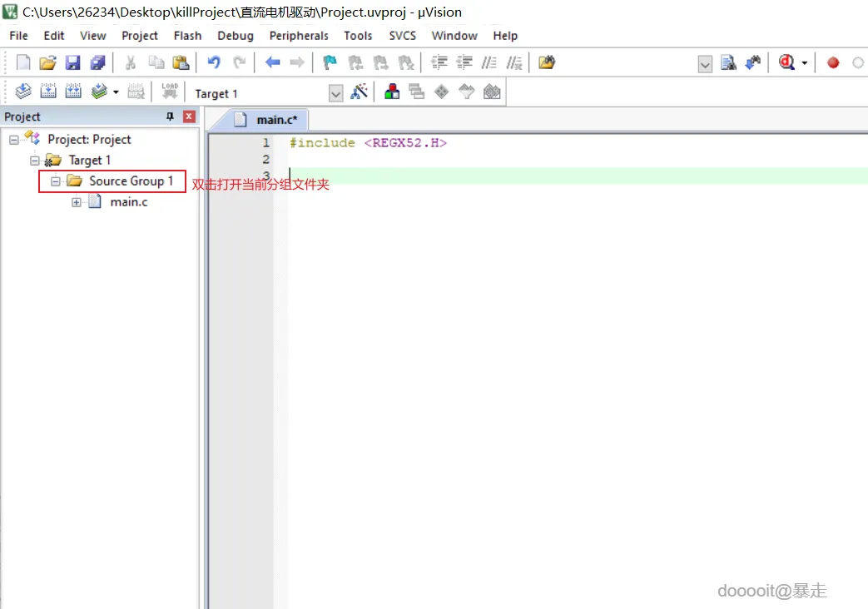The image size is (868, 609).
Task: Save all files with Save All icon
Action: pos(97,62)
